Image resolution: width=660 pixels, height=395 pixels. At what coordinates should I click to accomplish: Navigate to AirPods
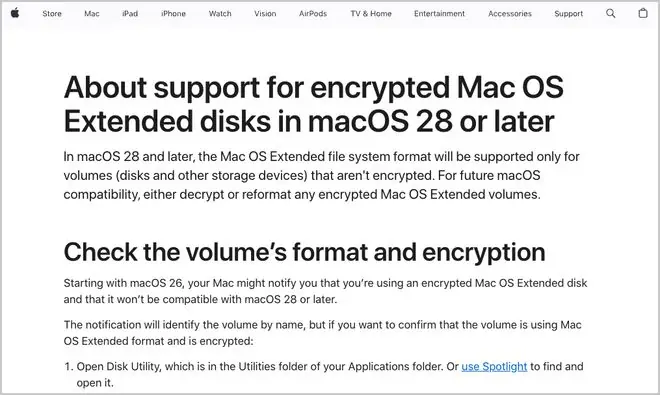313,13
